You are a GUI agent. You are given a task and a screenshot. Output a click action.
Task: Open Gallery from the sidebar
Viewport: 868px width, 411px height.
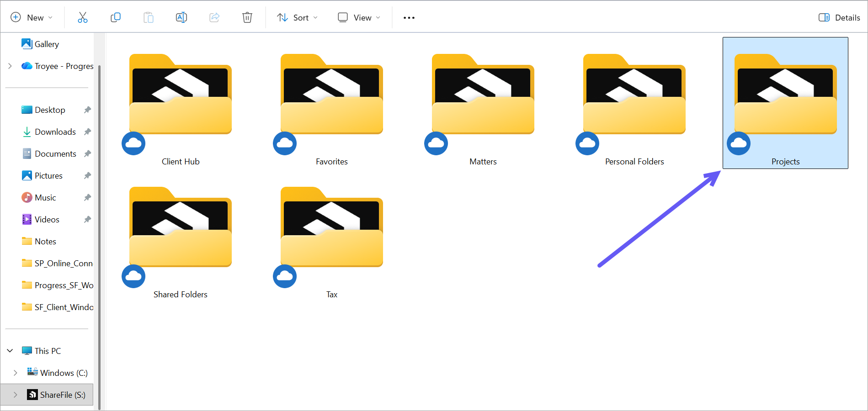47,44
